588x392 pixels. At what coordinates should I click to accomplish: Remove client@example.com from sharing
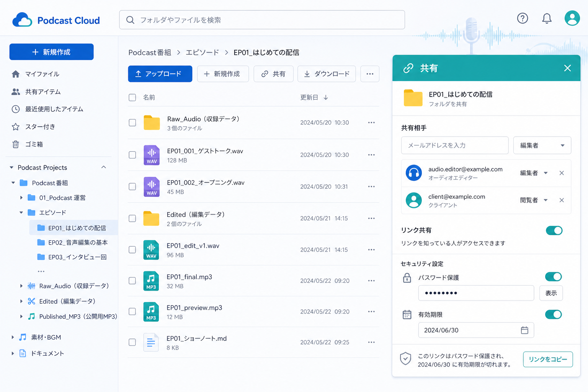coord(562,200)
